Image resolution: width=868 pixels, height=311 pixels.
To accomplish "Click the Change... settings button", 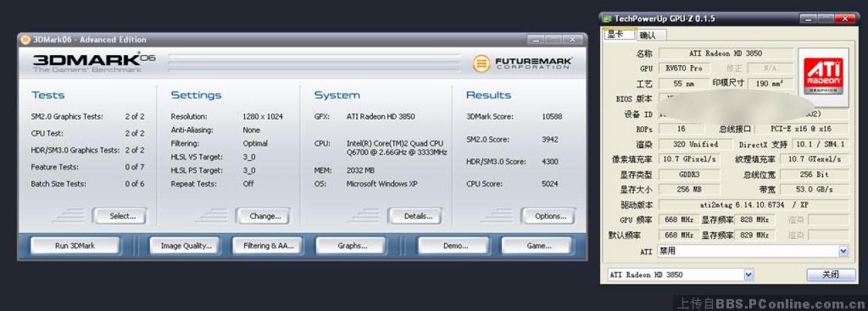I will click(x=264, y=216).
